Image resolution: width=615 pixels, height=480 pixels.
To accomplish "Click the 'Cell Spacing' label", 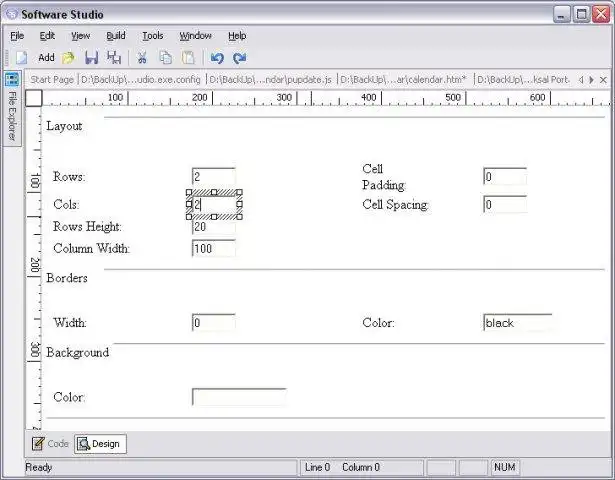I will [395, 205].
